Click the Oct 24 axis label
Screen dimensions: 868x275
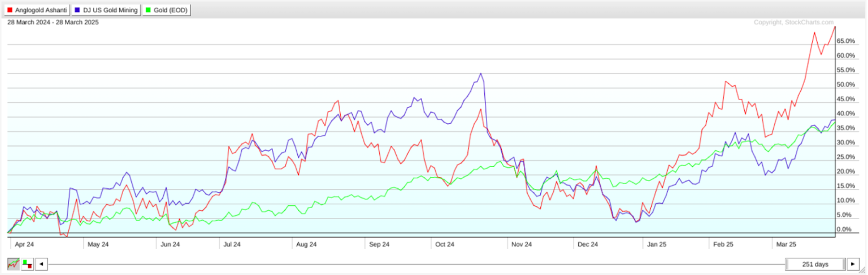[x=445, y=244]
